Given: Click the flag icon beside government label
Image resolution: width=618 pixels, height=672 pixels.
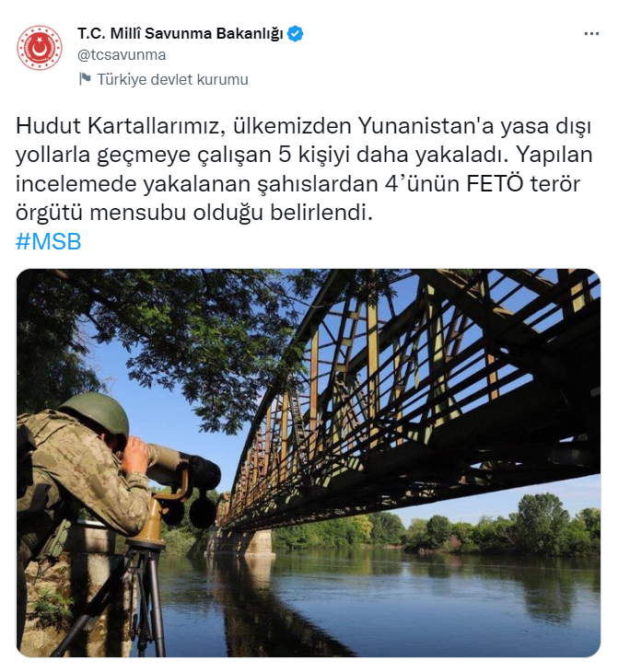Looking at the screenshot, I should tap(86, 79).
